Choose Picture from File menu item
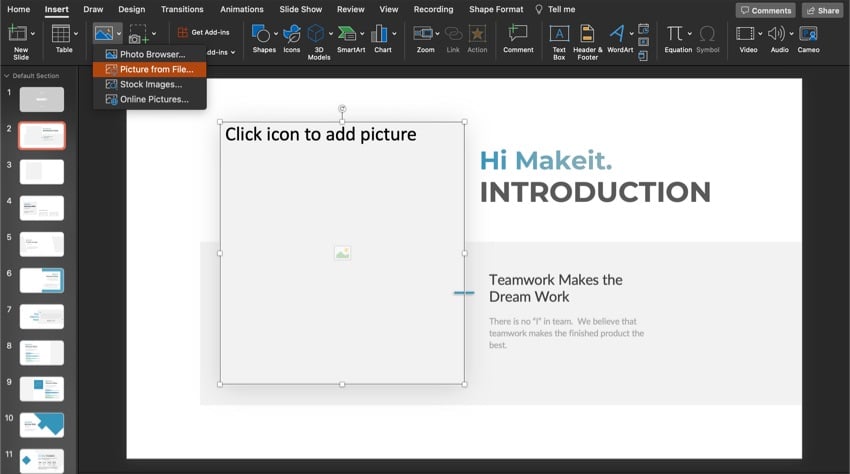 pyautogui.click(x=156, y=69)
